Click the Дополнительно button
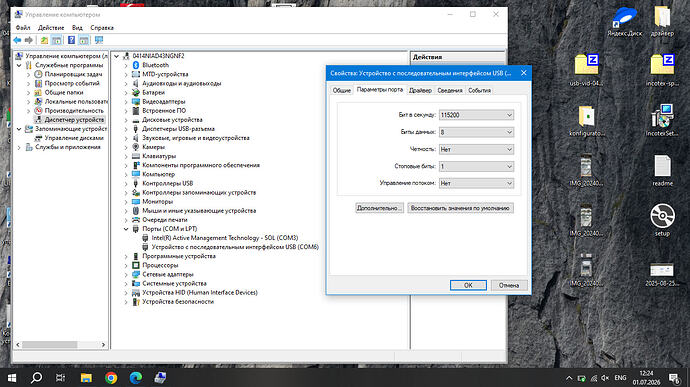The image size is (690, 387). 379,208
